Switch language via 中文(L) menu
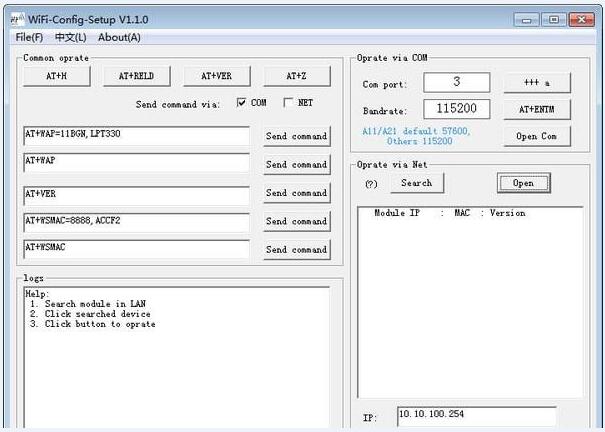 point(71,37)
